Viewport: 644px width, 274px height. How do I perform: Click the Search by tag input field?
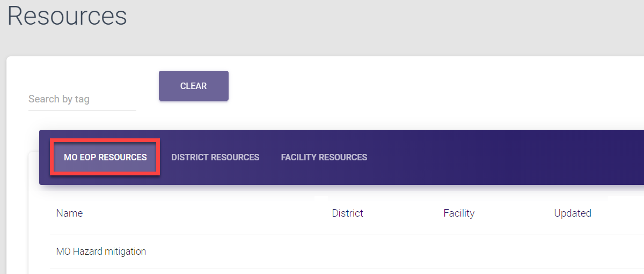(82, 99)
